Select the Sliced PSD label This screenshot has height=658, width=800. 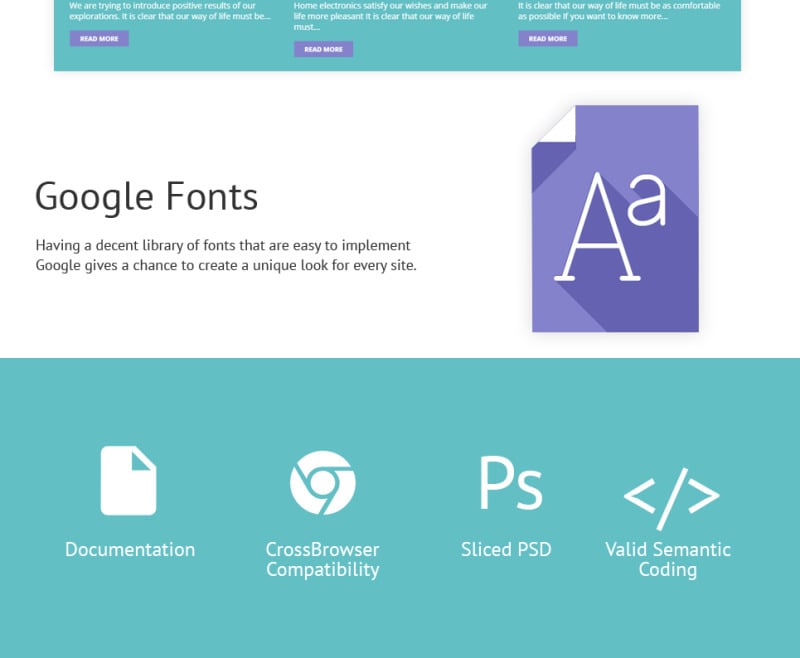coord(506,549)
